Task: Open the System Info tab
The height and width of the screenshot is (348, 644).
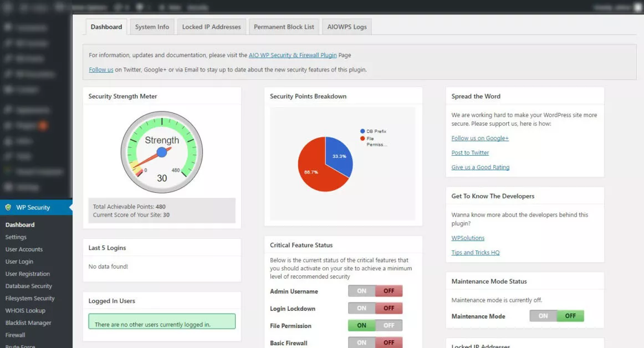Action: (152, 27)
